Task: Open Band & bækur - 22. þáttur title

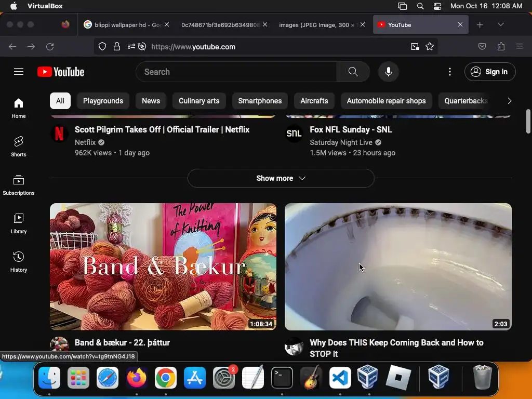Action: tap(122, 343)
